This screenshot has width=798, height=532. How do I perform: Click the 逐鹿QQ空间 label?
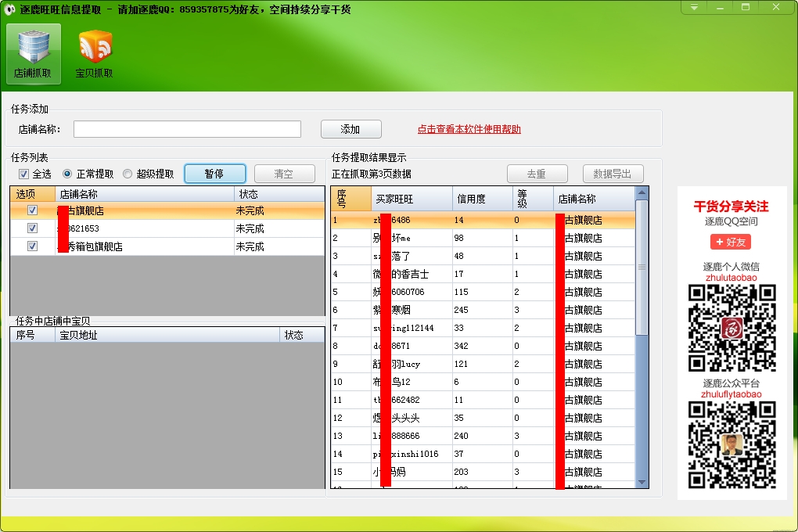click(731, 221)
